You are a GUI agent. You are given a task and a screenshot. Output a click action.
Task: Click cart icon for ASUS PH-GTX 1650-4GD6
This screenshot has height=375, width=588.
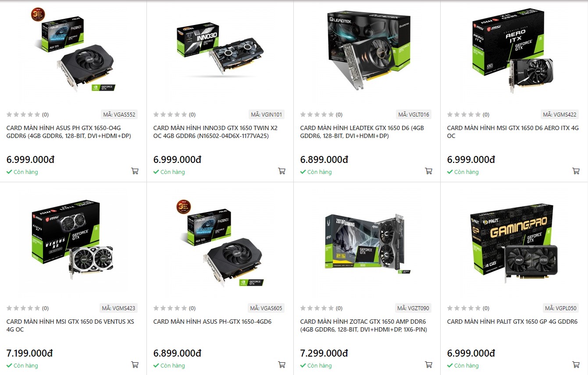coord(282,364)
